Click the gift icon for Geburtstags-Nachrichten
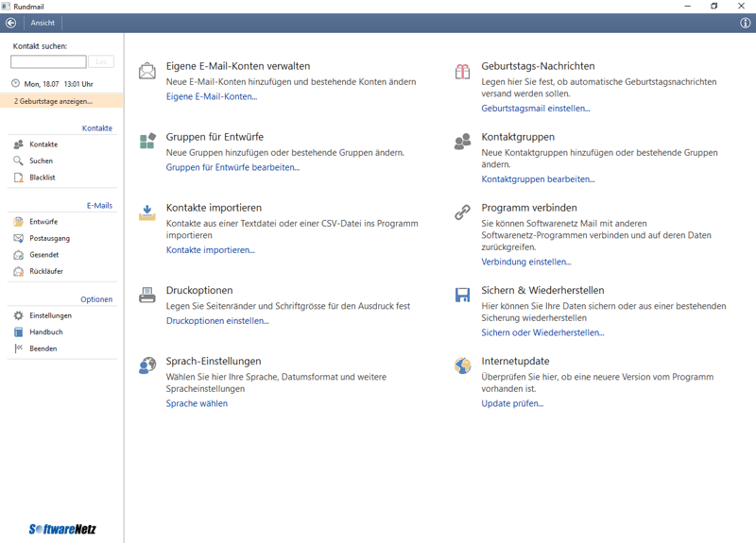This screenshot has height=543, width=756. [x=462, y=72]
